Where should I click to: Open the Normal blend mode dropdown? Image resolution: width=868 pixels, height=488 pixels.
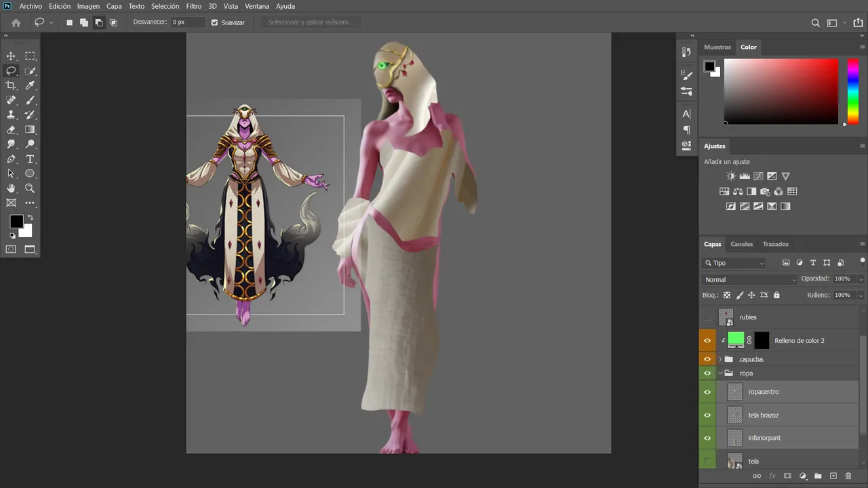[x=750, y=279]
